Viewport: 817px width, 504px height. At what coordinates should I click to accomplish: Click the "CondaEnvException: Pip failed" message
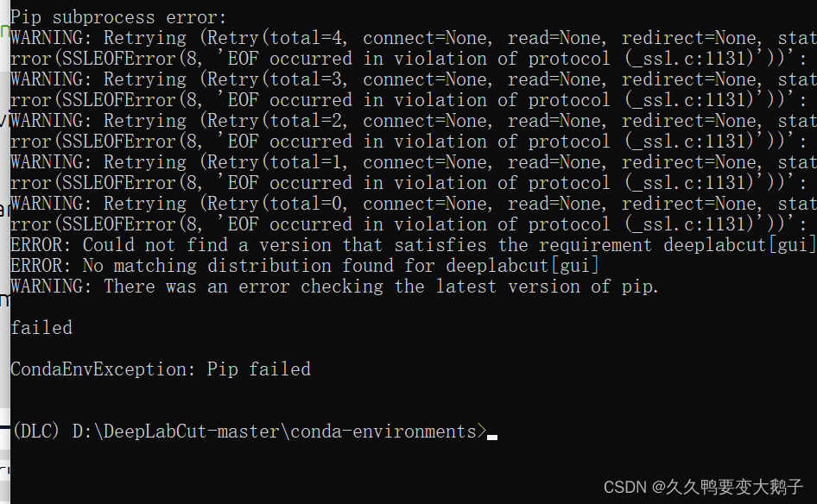click(161, 369)
